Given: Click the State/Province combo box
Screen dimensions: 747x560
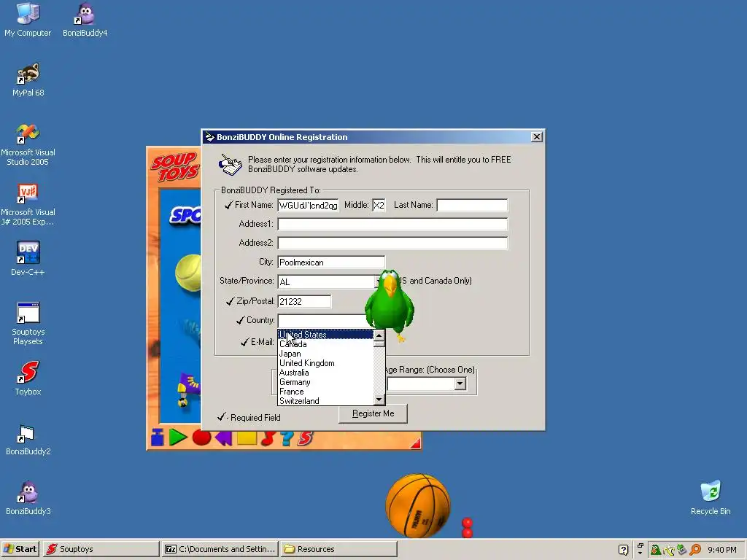Looking at the screenshot, I should [x=326, y=281].
